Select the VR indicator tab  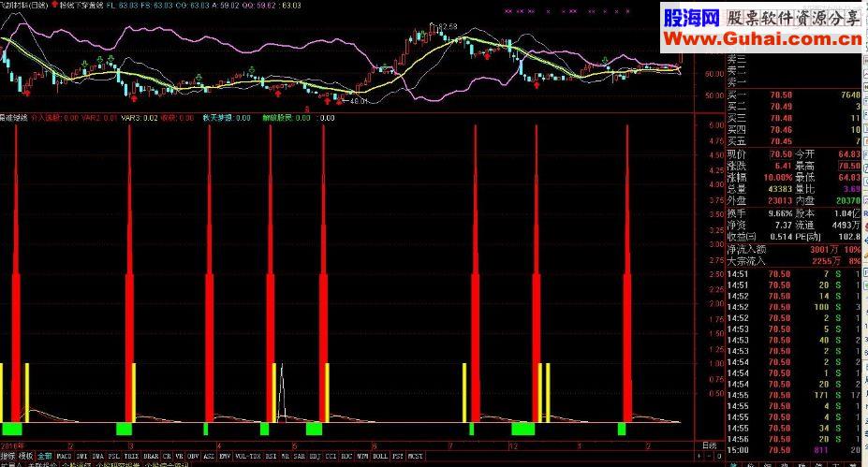pos(180,457)
